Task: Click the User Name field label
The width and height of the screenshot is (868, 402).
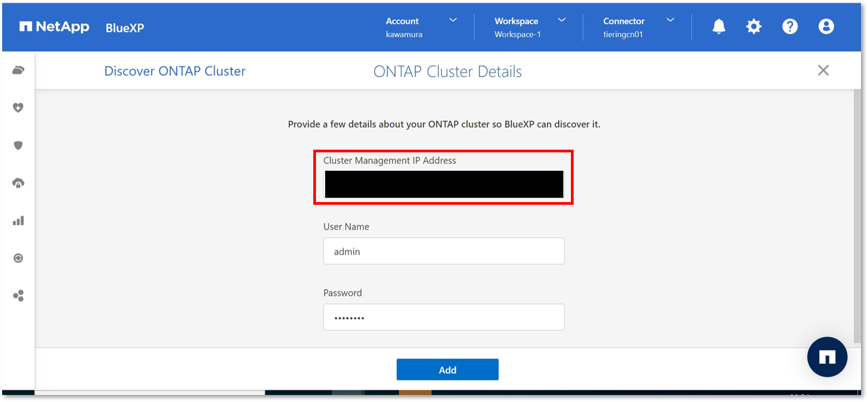Action: point(346,227)
